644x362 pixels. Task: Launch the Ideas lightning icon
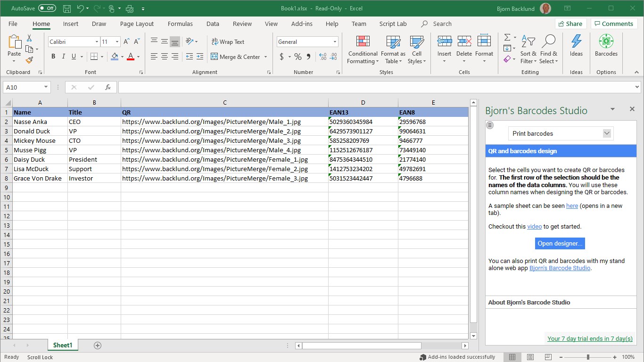click(576, 41)
